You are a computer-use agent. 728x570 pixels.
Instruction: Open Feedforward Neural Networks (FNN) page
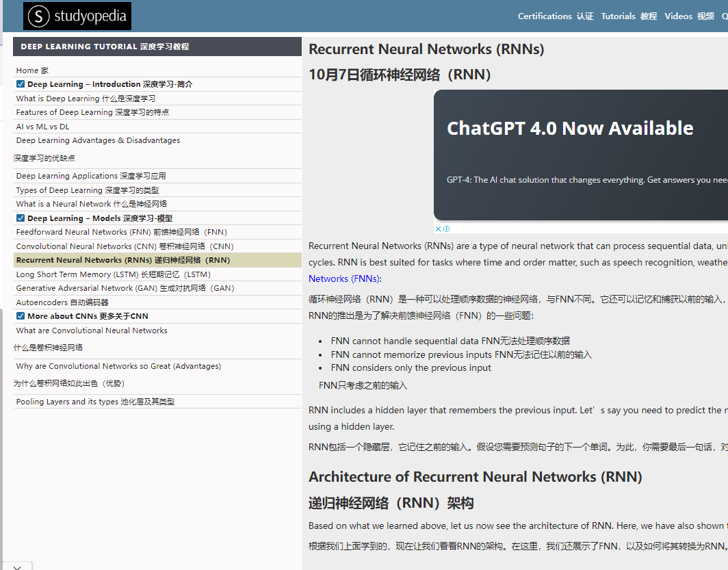point(122,232)
